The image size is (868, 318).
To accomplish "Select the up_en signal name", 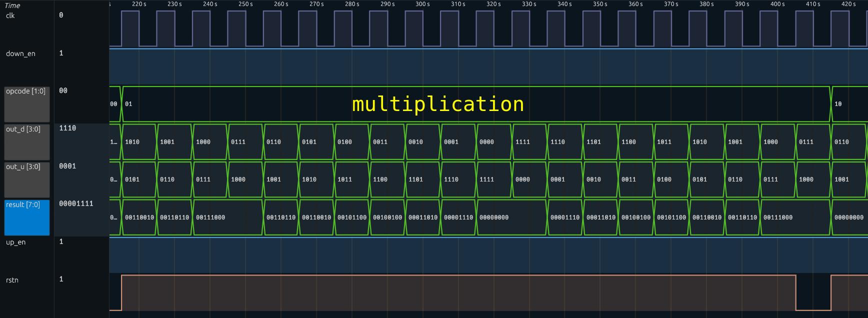I will pos(15,242).
